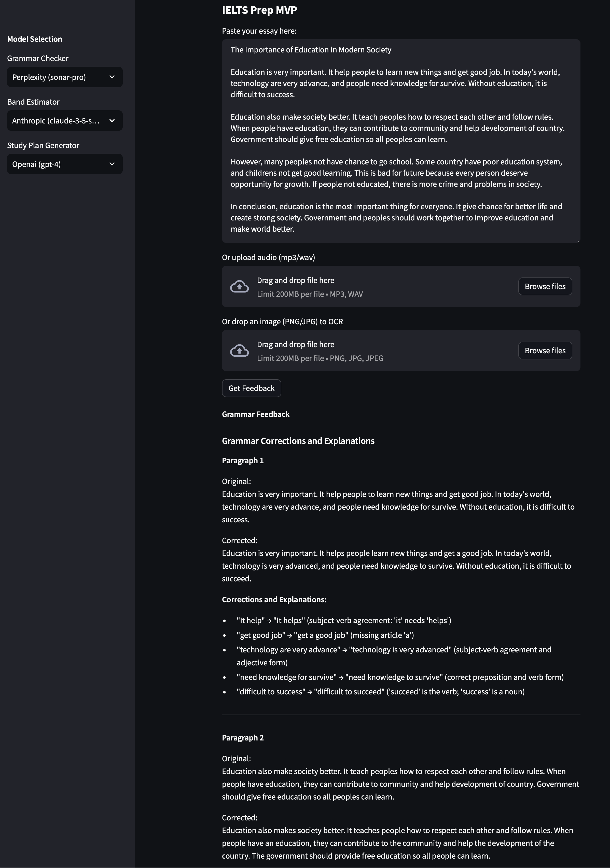Click the audio upload cloud icon
The width and height of the screenshot is (610, 868).
[239, 287]
